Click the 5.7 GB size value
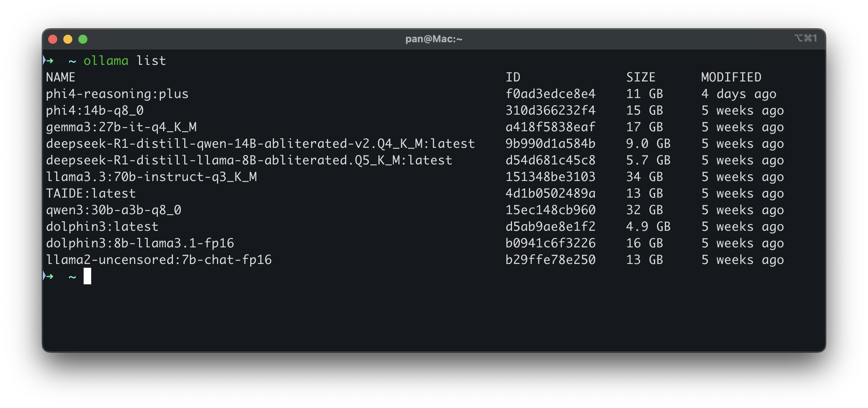868x408 pixels. tap(648, 160)
